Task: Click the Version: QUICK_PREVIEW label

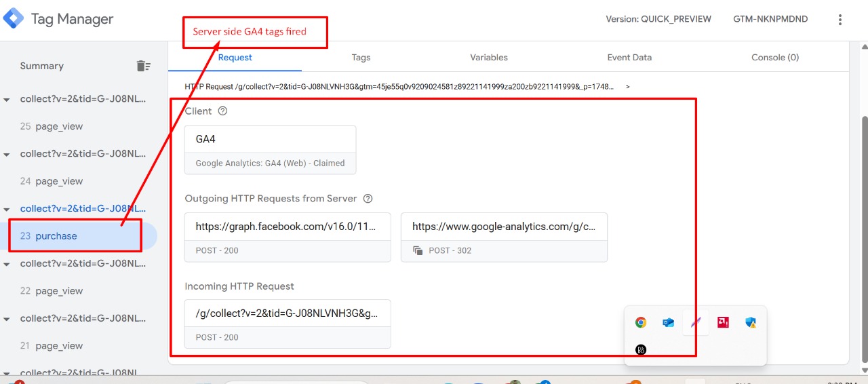Action: point(658,19)
